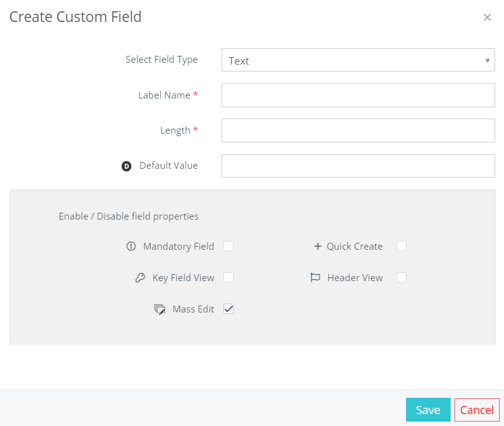The width and height of the screenshot is (504, 426).
Task: Enable the Quick Create checkbox
Action: point(402,246)
